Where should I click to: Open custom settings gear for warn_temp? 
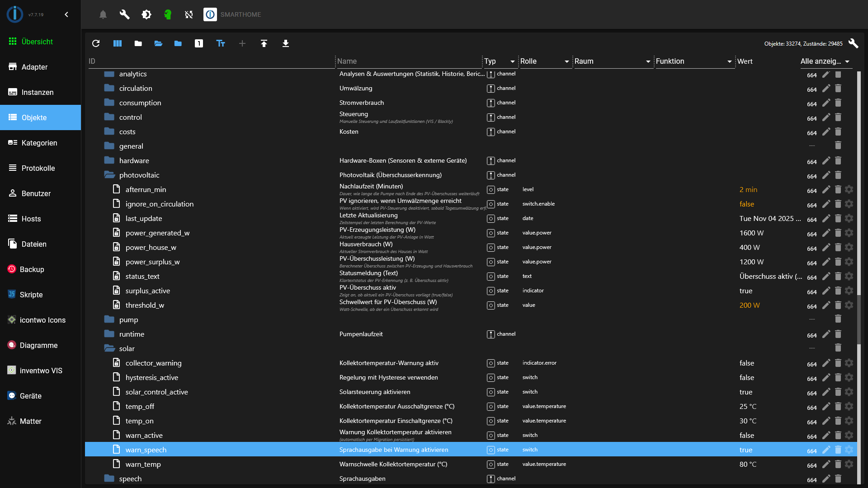pos(849,465)
